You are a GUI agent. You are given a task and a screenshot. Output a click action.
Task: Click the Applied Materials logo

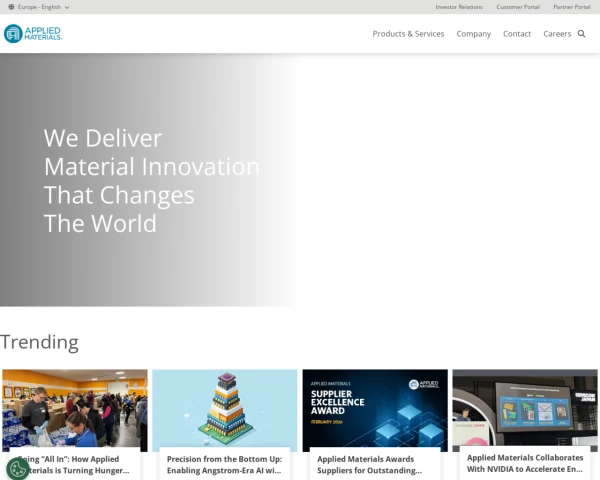33,33
